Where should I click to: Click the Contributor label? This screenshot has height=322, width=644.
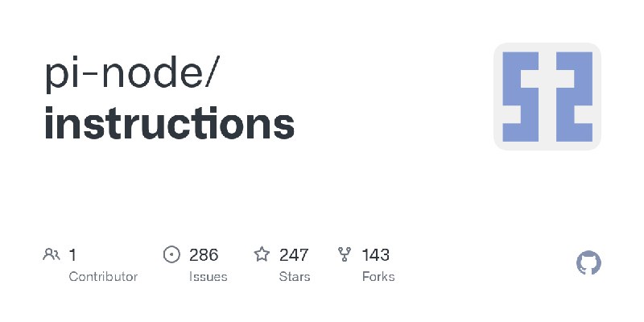pos(103,277)
